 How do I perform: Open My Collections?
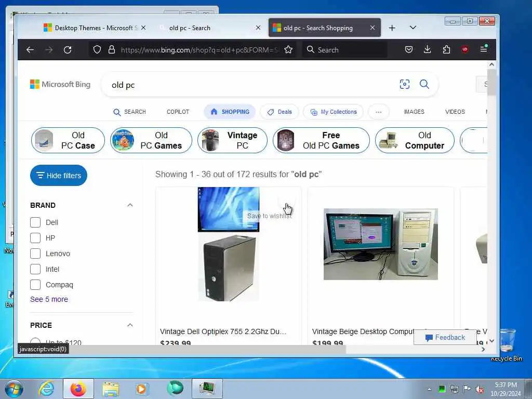pyautogui.click(x=333, y=112)
